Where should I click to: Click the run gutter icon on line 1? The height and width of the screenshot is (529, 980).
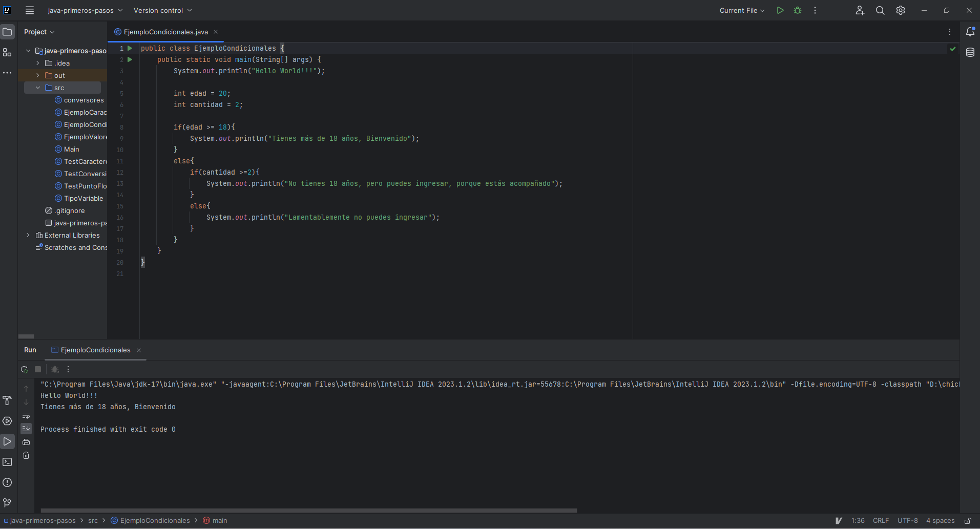click(x=130, y=48)
